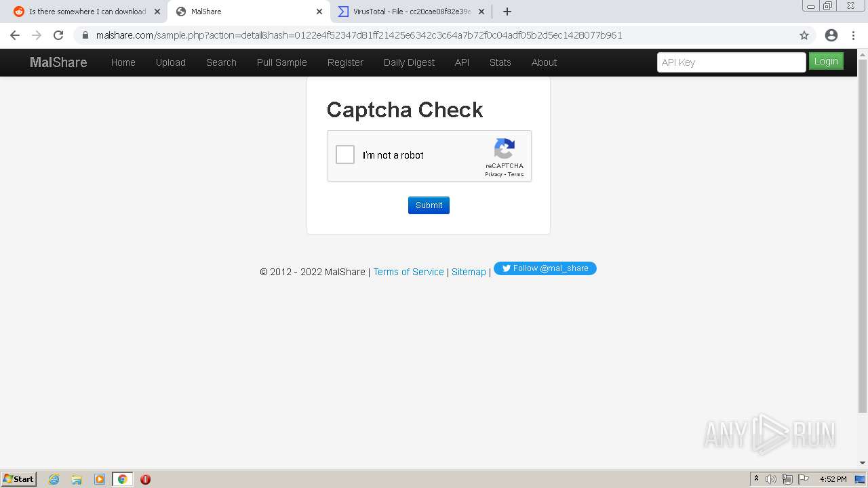Click the scrollbar down arrow
This screenshot has width=868, height=488.
pyautogui.click(x=863, y=463)
